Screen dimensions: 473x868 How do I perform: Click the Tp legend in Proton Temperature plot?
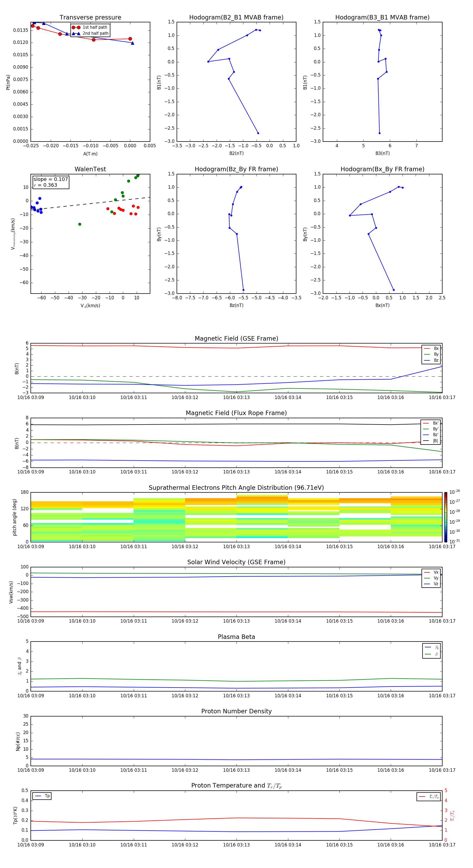point(42,796)
